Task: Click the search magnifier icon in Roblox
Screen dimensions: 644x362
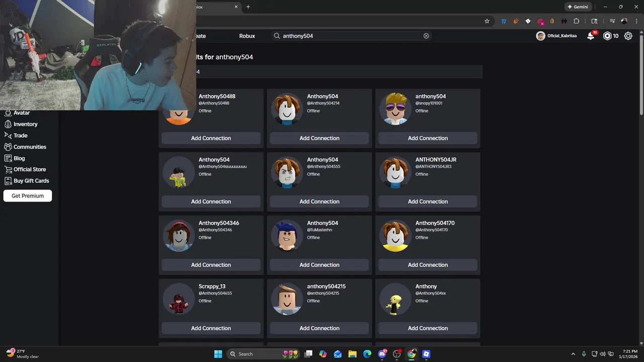Action: coord(277,36)
